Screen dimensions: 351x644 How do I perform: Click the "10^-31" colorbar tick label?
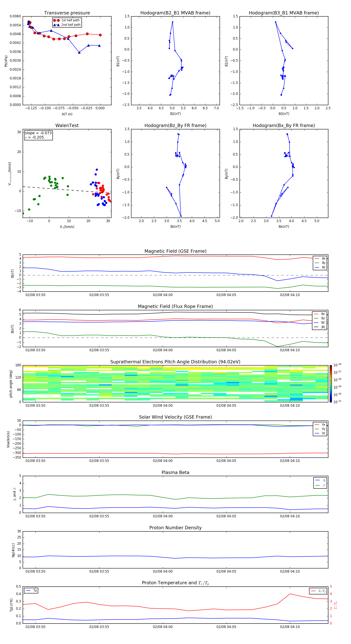337,402
